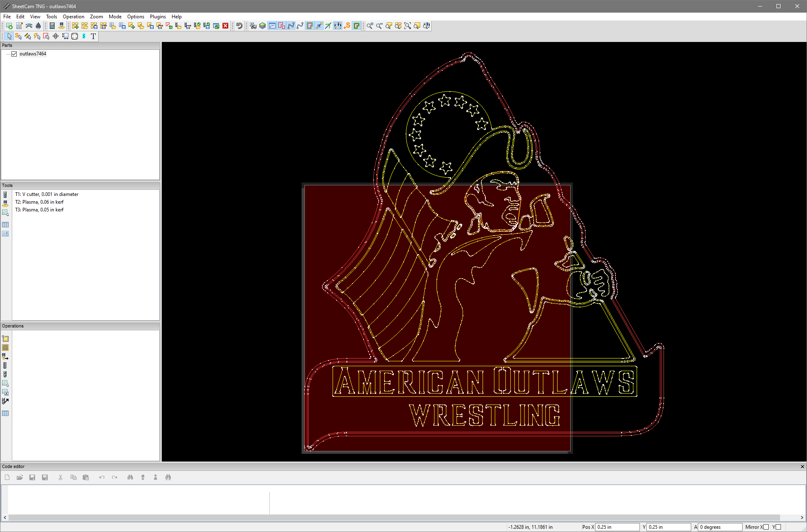Viewport: 807px width, 532px height.
Task: Click the contour operation icon in Operations panel
Action: (5, 339)
